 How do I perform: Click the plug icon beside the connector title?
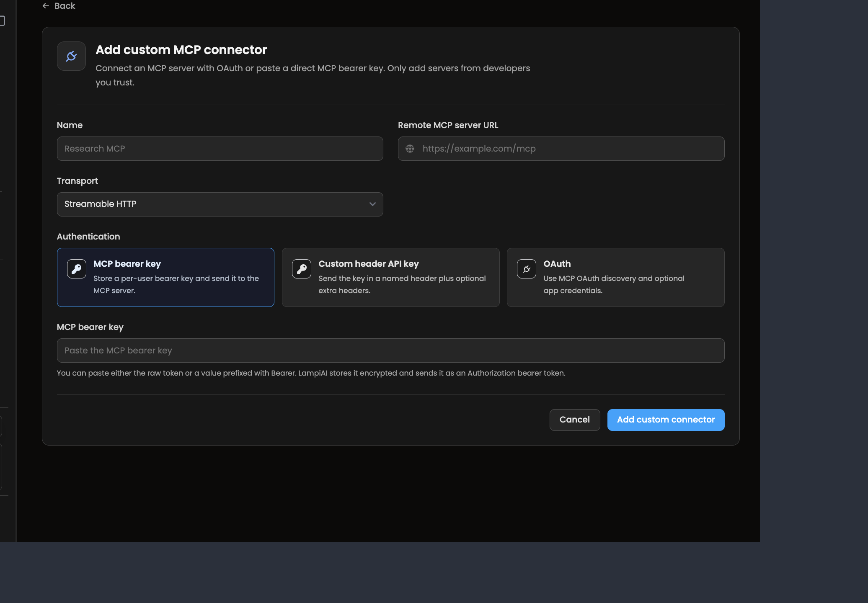point(72,56)
